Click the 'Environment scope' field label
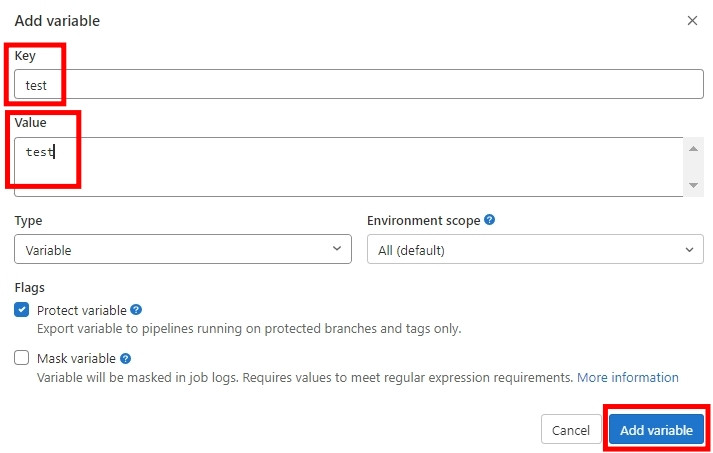 coord(423,220)
